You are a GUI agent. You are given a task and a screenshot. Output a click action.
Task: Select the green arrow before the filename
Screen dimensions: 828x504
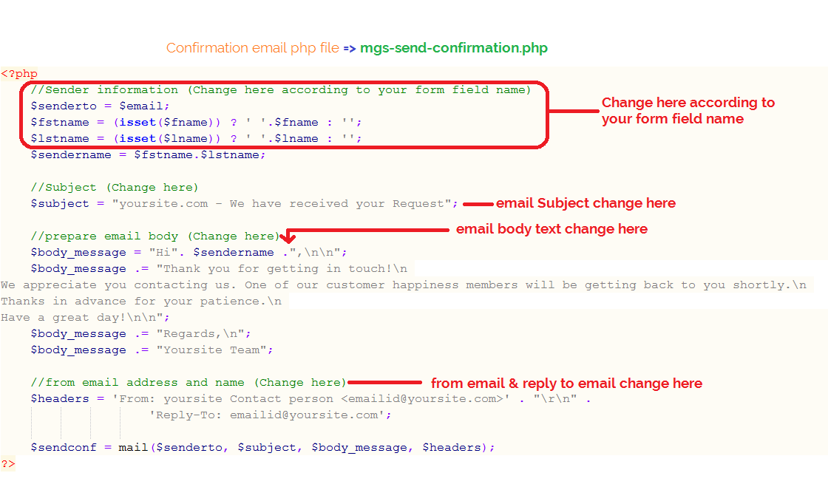pyautogui.click(x=350, y=47)
